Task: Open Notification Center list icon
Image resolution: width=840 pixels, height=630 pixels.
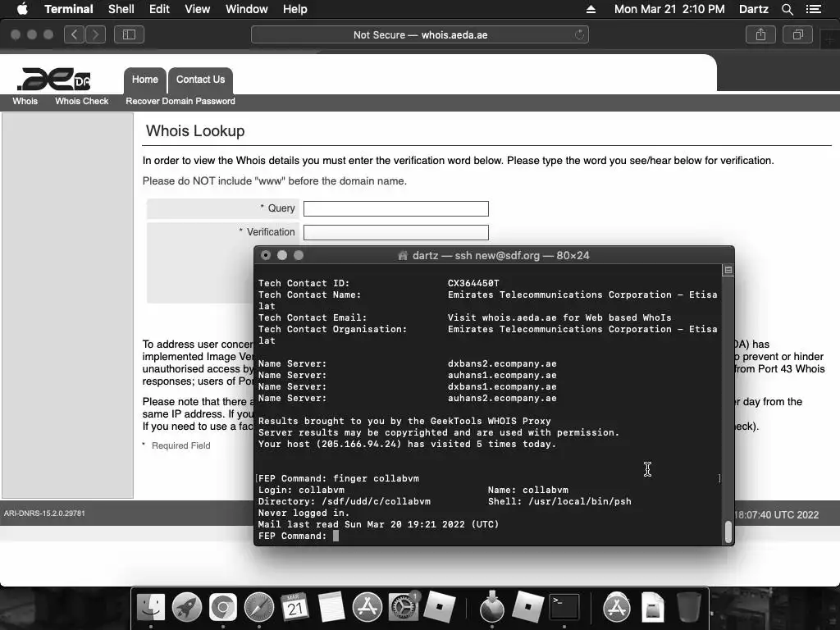Action: [x=813, y=9]
